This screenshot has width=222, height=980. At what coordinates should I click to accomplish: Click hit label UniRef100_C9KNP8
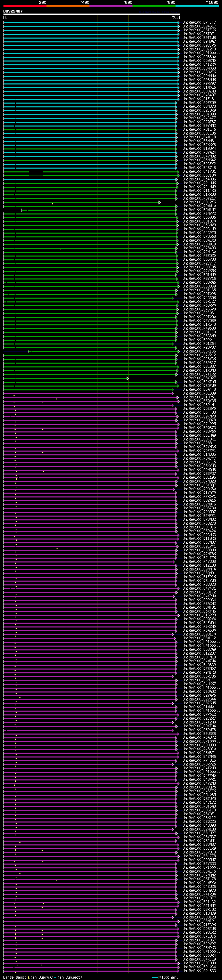click(199, 416)
